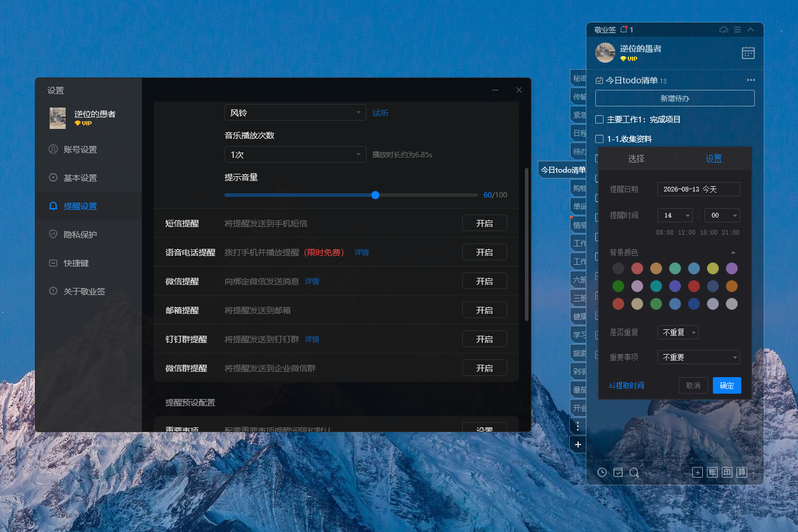This screenshot has height=532, width=798.
Task: Click the avatar in the settings sidebar
Action: tap(57, 118)
